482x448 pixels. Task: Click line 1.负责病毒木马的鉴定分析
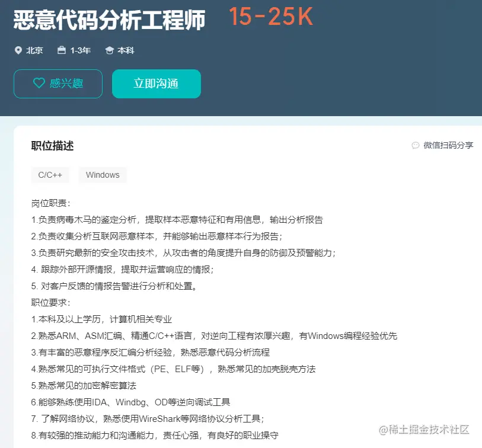[177, 220]
